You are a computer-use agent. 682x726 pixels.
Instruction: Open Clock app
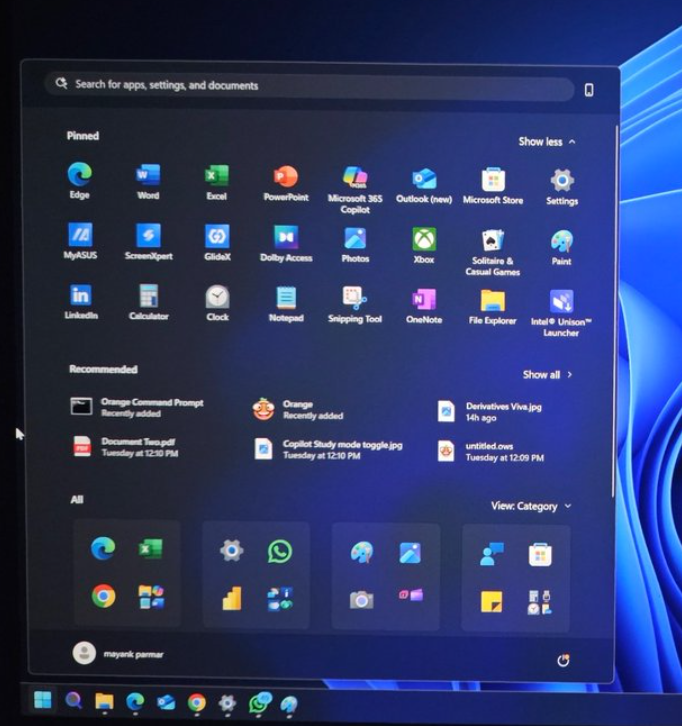[x=218, y=303]
